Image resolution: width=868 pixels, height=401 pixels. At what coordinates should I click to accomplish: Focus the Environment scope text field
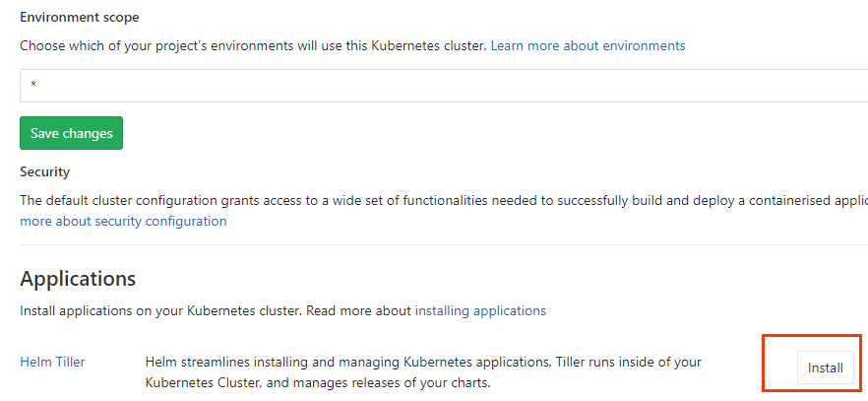[443, 86]
